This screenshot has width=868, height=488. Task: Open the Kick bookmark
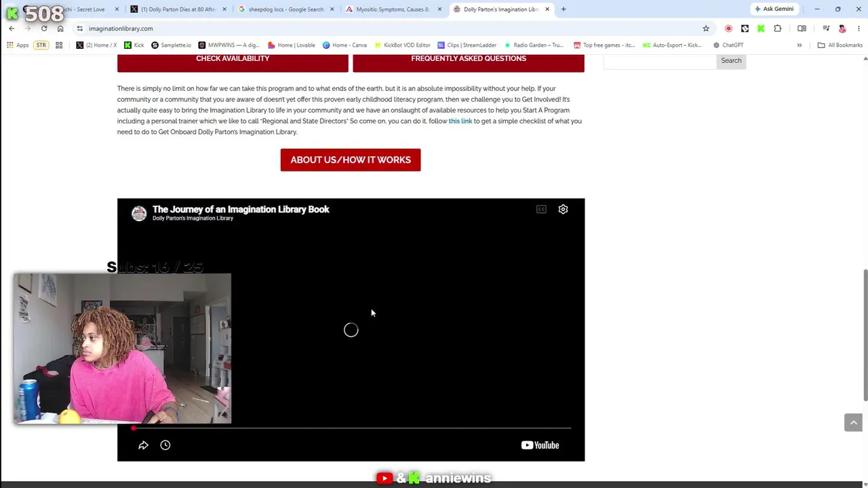pos(134,45)
